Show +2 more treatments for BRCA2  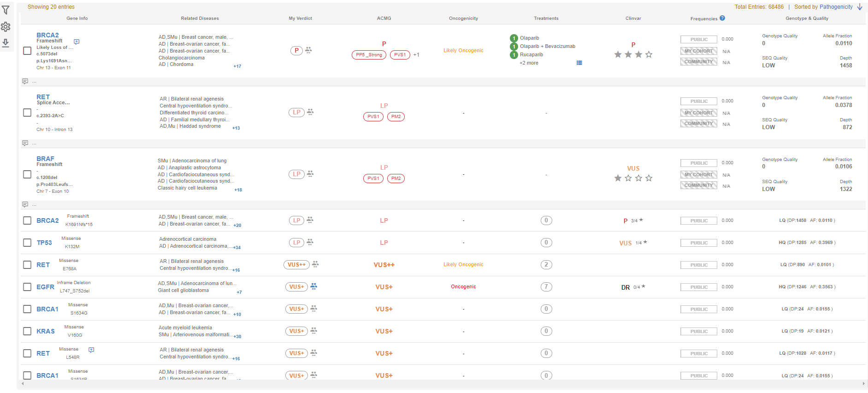point(529,63)
